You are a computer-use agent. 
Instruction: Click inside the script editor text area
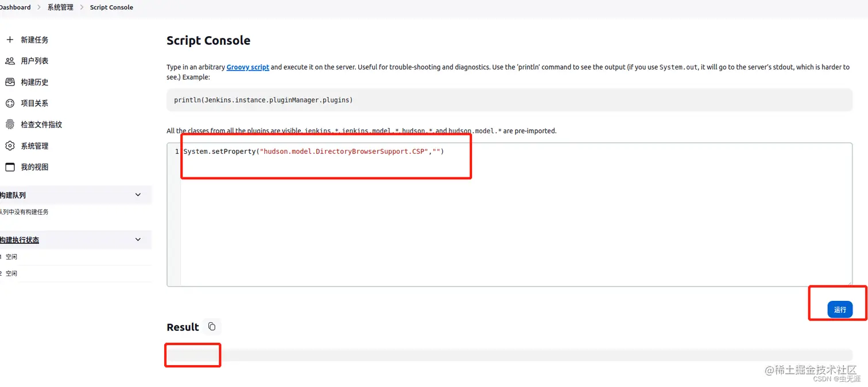click(x=509, y=214)
